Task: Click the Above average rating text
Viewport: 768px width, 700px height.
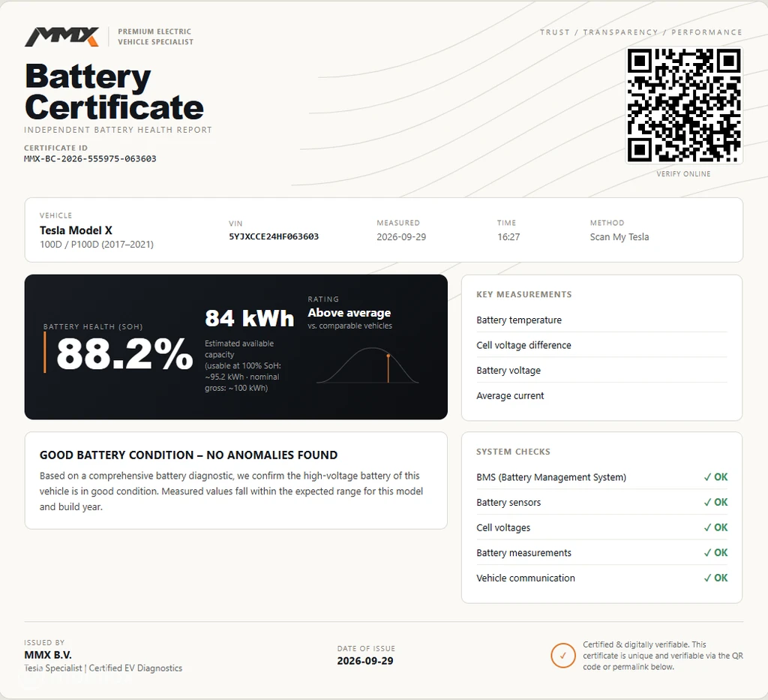Action: tap(349, 313)
